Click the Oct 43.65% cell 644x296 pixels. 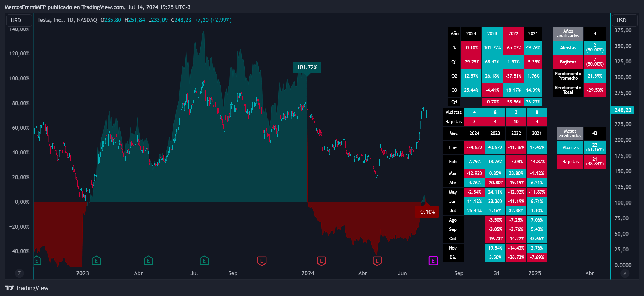pos(537,239)
